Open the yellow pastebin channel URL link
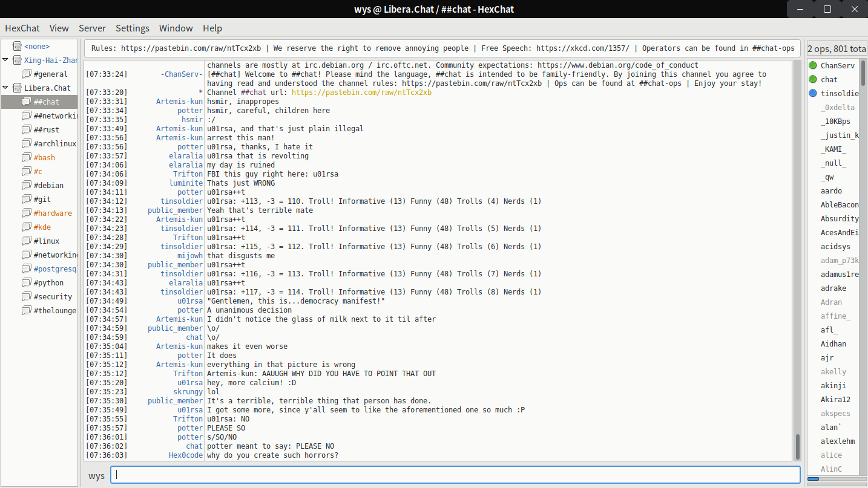Image resolution: width=868 pixels, height=488 pixels. tap(361, 93)
